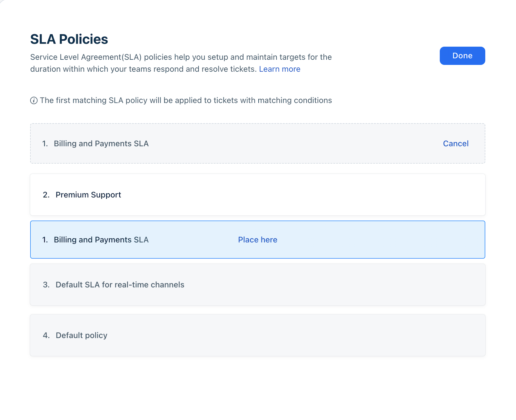
Task: Select Default SLA for real-time channels name
Action: pos(120,285)
